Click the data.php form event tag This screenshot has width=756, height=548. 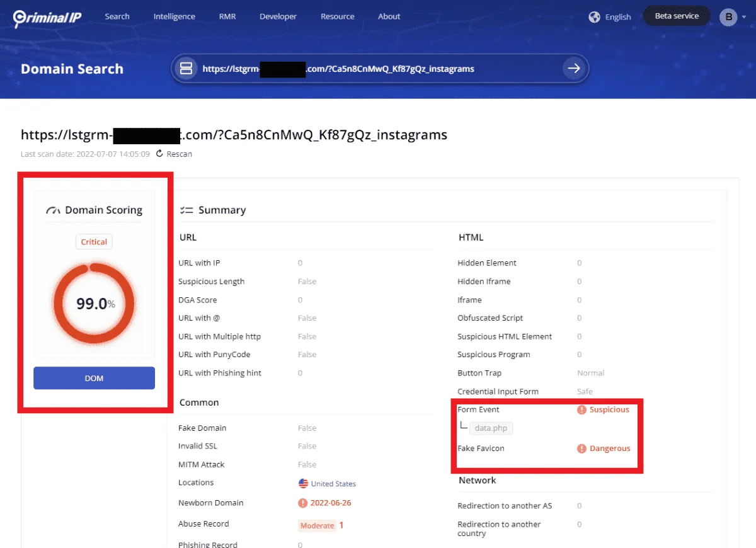491,428
